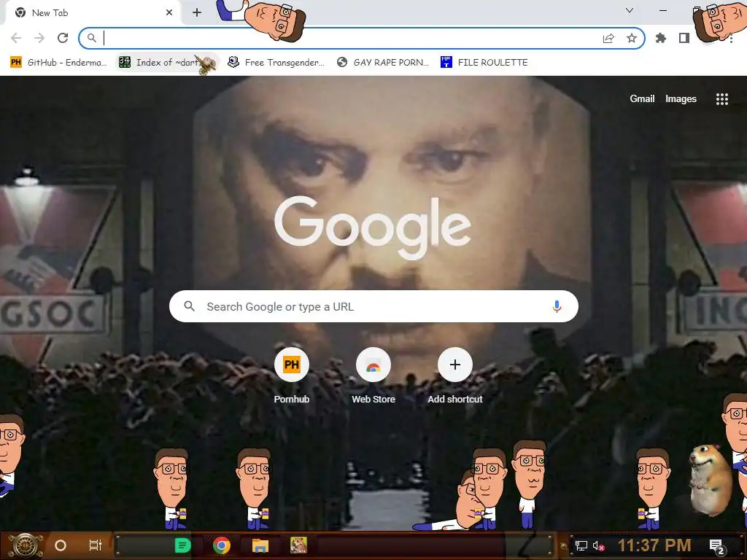Open the hamster box app on the taskbar
This screenshot has width=747, height=560.
pos(298,545)
